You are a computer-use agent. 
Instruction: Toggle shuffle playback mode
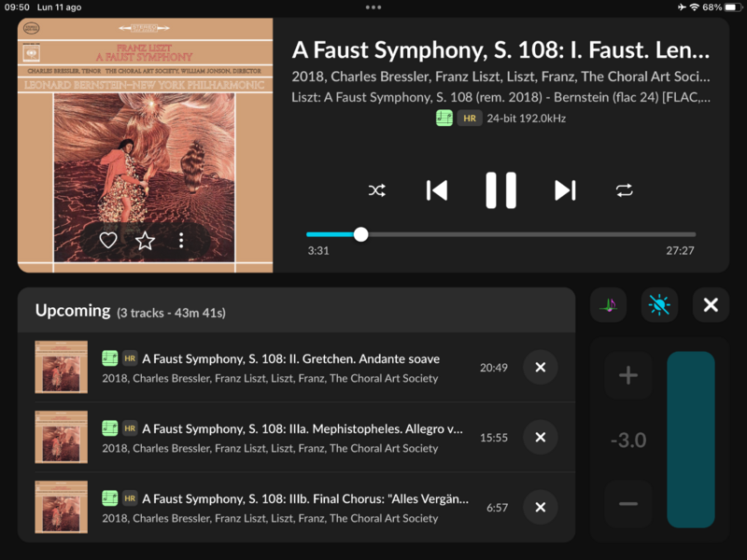click(x=376, y=190)
